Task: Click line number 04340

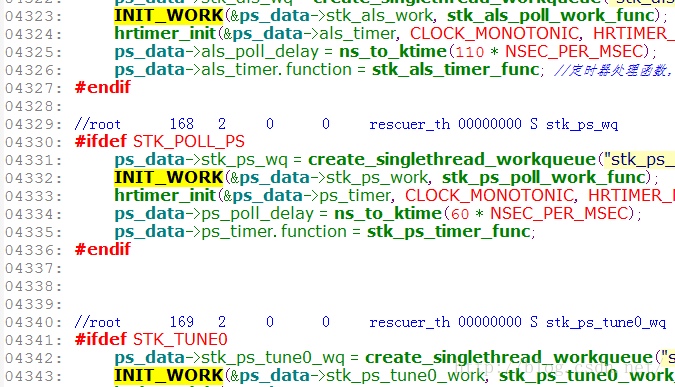Action: (33, 322)
